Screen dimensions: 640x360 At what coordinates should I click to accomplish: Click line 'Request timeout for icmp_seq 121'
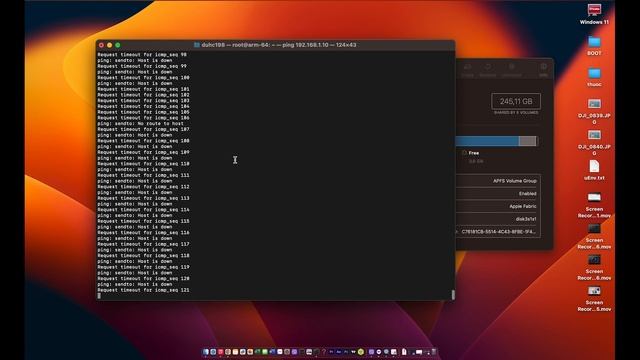143,290
